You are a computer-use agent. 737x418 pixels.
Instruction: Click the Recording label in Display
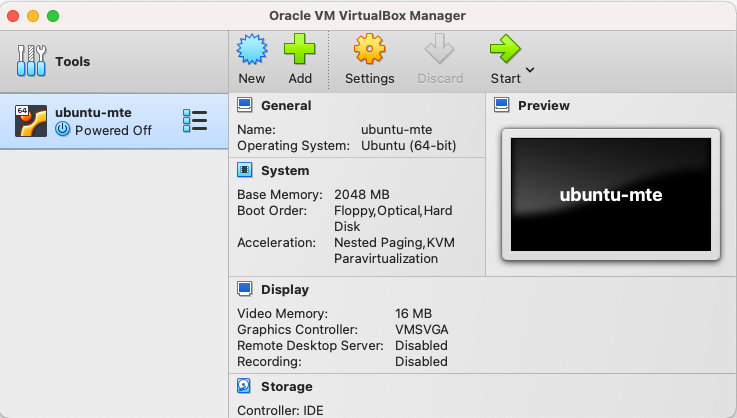(269, 362)
